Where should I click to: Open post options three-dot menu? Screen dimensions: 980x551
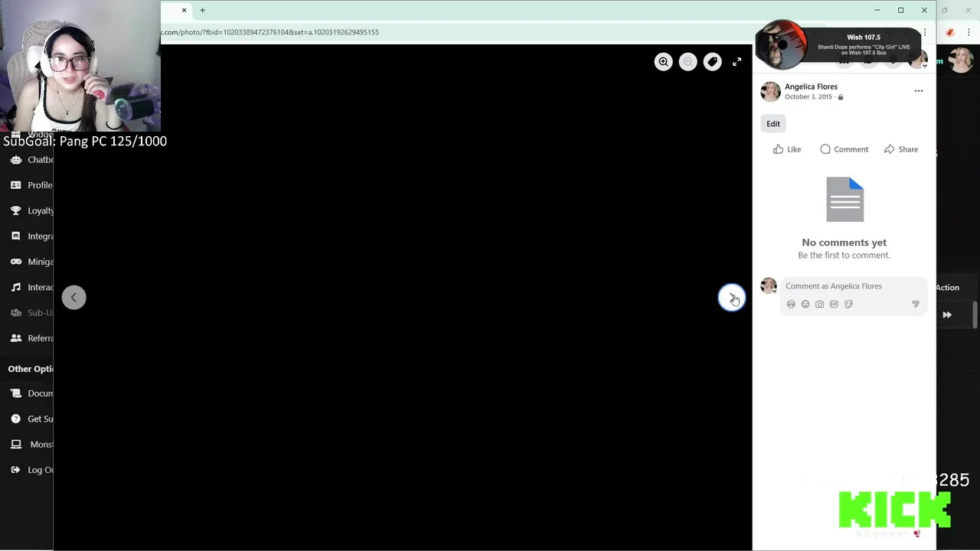pyautogui.click(x=918, y=91)
